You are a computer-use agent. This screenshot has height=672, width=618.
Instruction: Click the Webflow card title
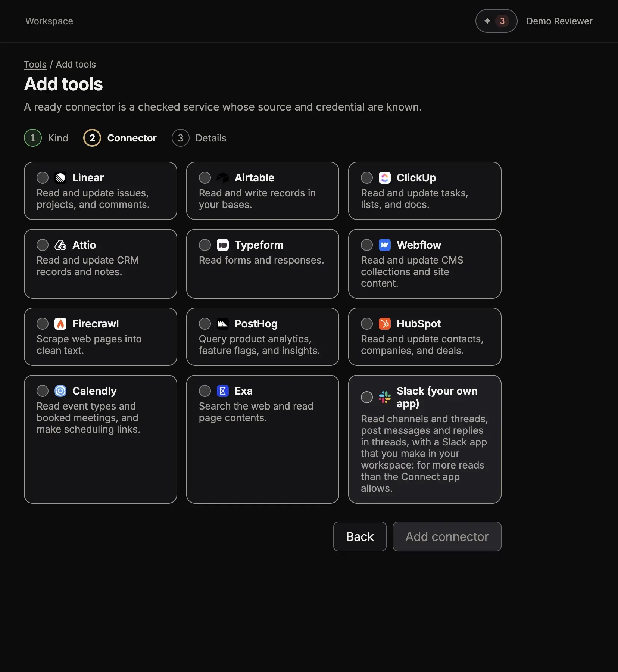coord(419,245)
